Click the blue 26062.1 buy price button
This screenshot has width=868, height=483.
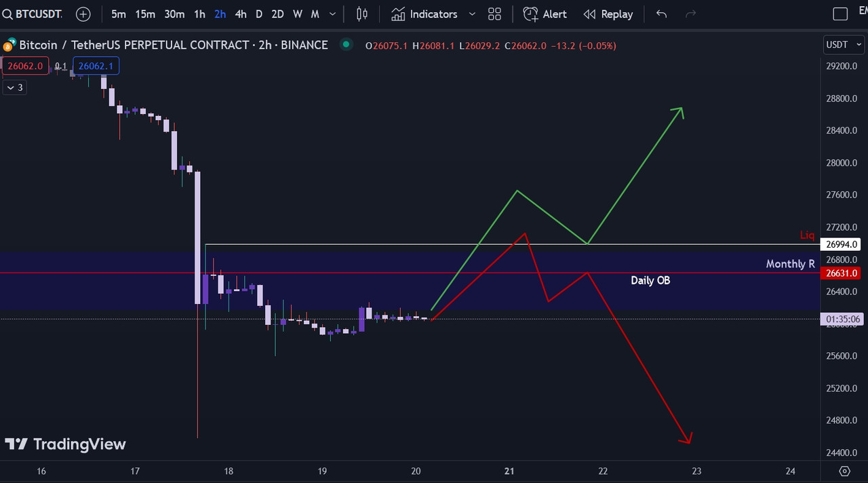click(x=96, y=66)
